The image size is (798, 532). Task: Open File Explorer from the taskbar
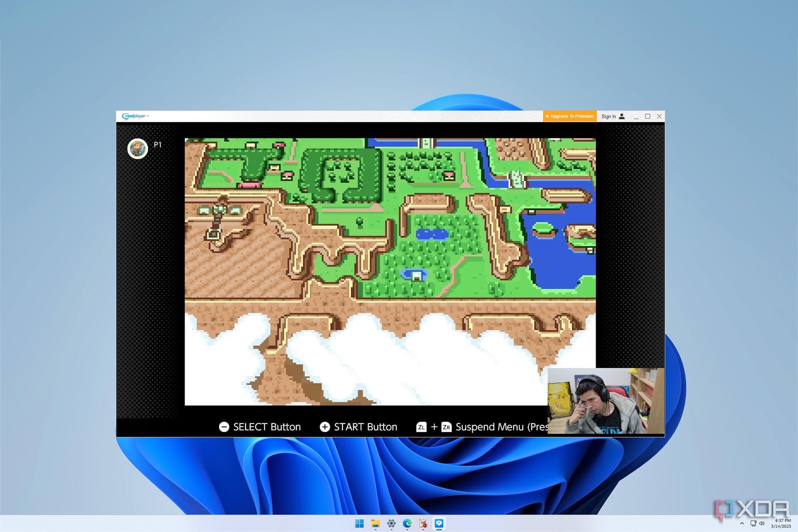point(375,523)
